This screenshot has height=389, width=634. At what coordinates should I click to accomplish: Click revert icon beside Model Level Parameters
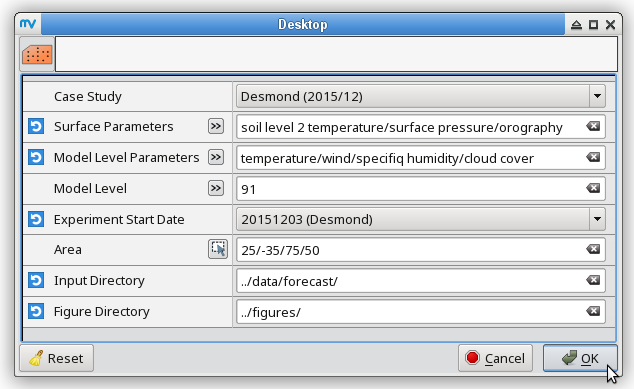click(36, 157)
